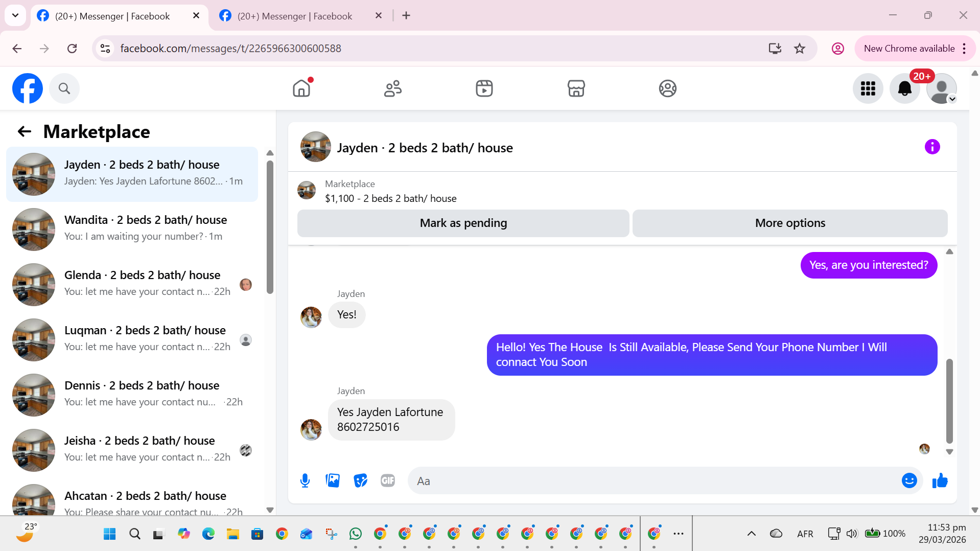
Task: Click the message input field
Action: click(654, 480)
